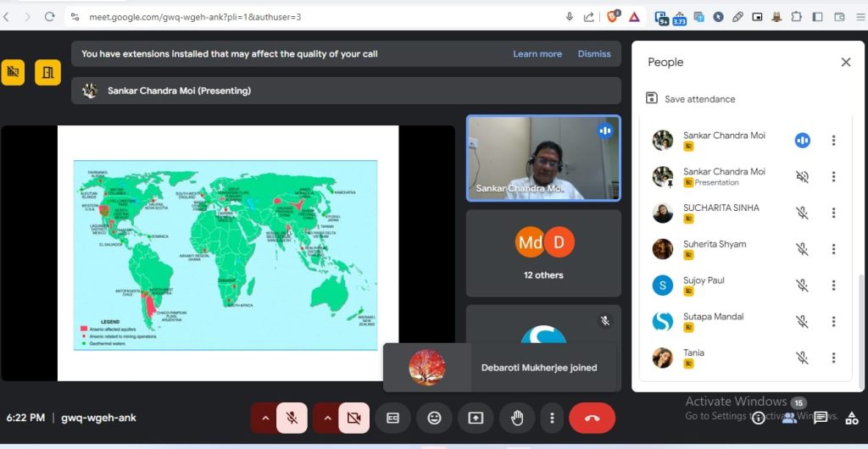Open the call's three-dot more options menu
Image resolution: width=868 pixels, height=449 pixels.
(x=552, y=418)
